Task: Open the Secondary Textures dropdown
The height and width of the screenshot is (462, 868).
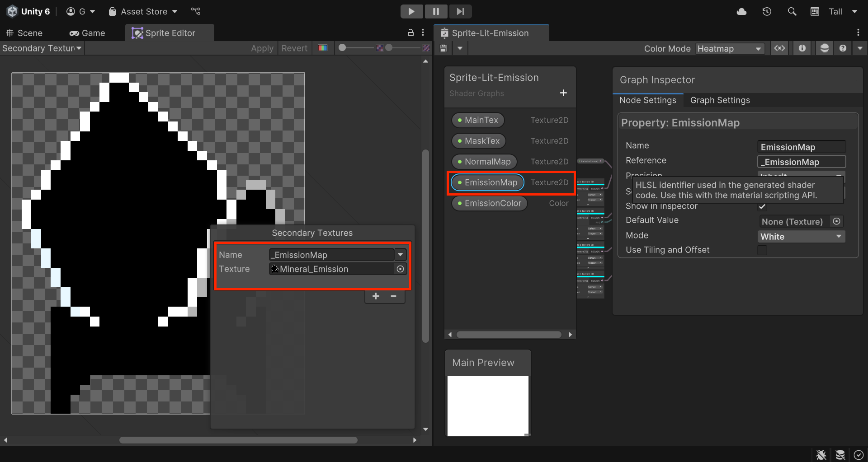Action: (42, 48)
